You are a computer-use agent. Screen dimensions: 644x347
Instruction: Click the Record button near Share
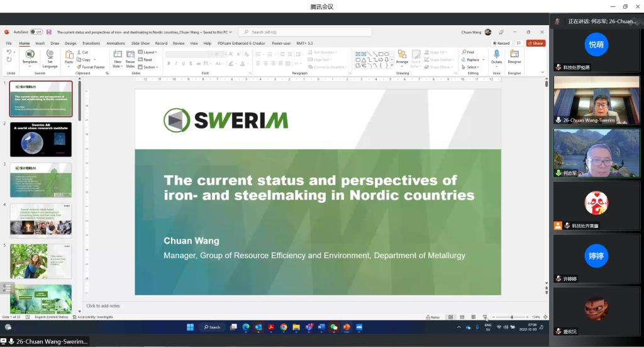(x=501, y=43)
